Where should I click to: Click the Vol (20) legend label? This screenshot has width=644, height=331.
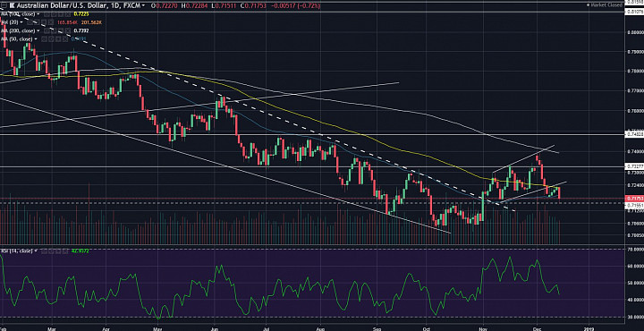click(10, 22)
